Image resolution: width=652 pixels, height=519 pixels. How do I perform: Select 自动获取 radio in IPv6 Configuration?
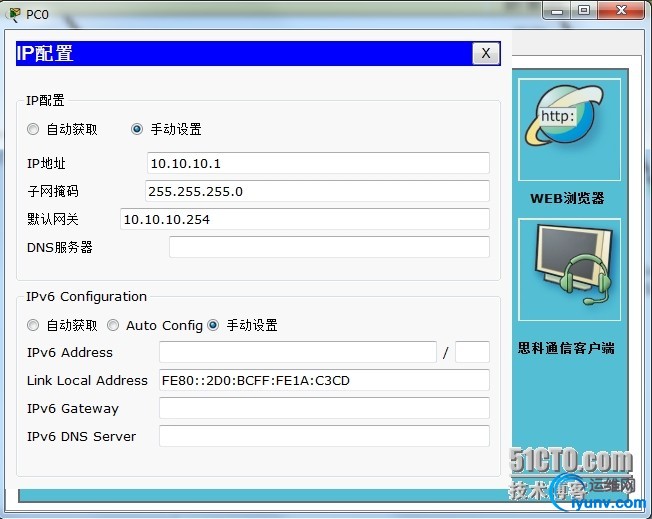coord(33,325)
